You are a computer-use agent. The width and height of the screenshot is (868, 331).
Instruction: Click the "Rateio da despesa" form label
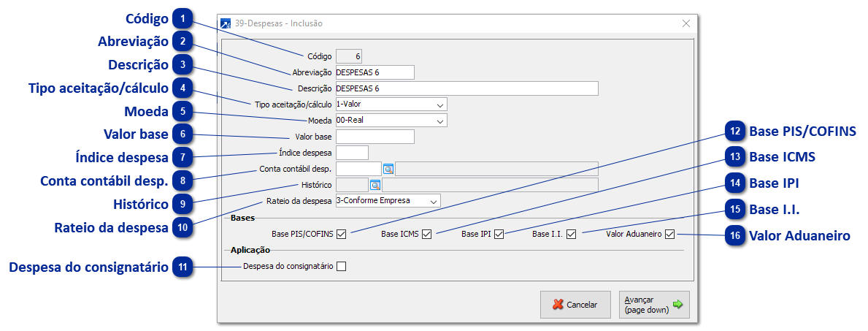coord(299,201)
